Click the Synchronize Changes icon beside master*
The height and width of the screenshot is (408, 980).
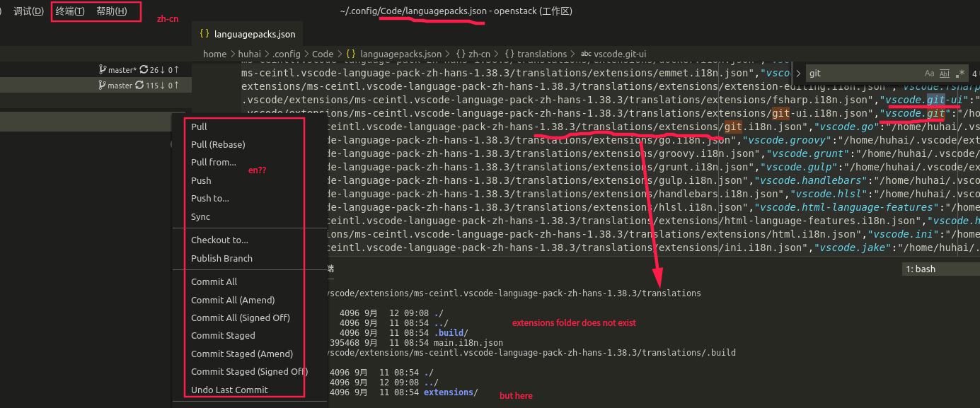144,69
